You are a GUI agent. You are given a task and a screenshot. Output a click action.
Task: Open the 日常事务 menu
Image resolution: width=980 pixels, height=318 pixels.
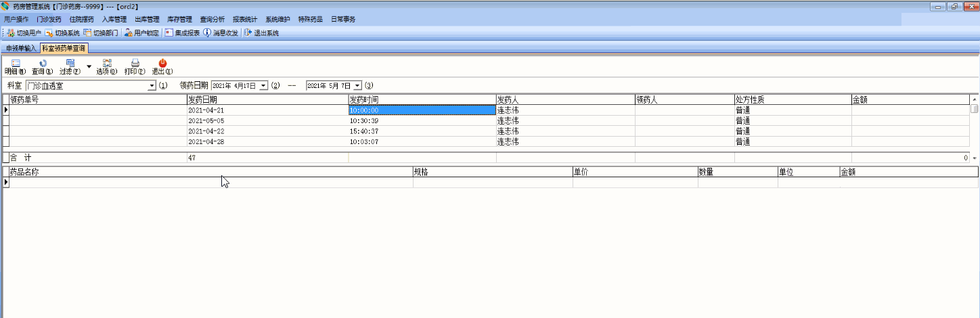tap(342, 20)
